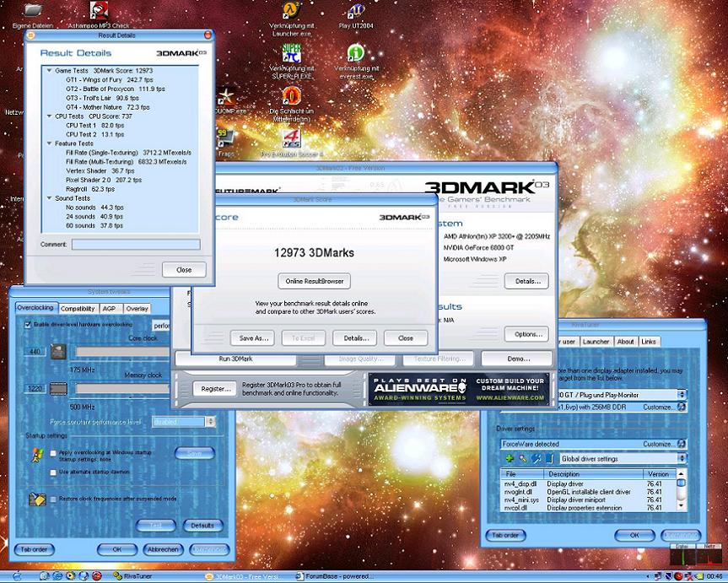Open Customize for the graphics adapter row

click(x=664, y=407)
